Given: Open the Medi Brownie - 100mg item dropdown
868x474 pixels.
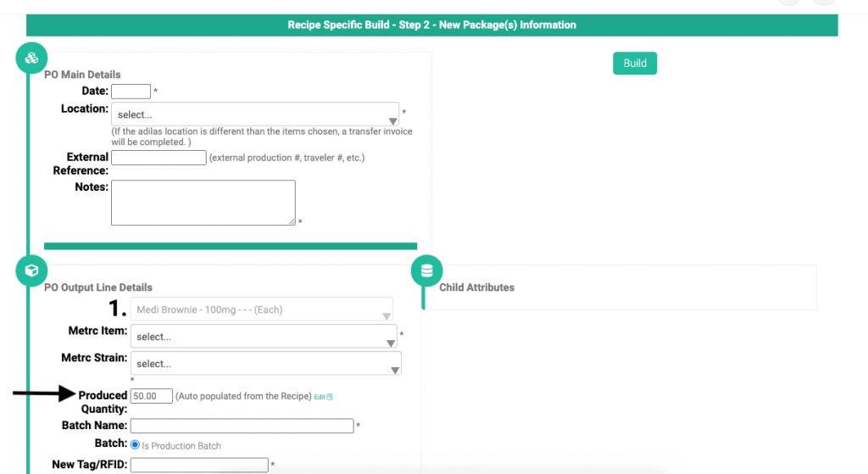Looking at the screenshot, I should (262, 309).
